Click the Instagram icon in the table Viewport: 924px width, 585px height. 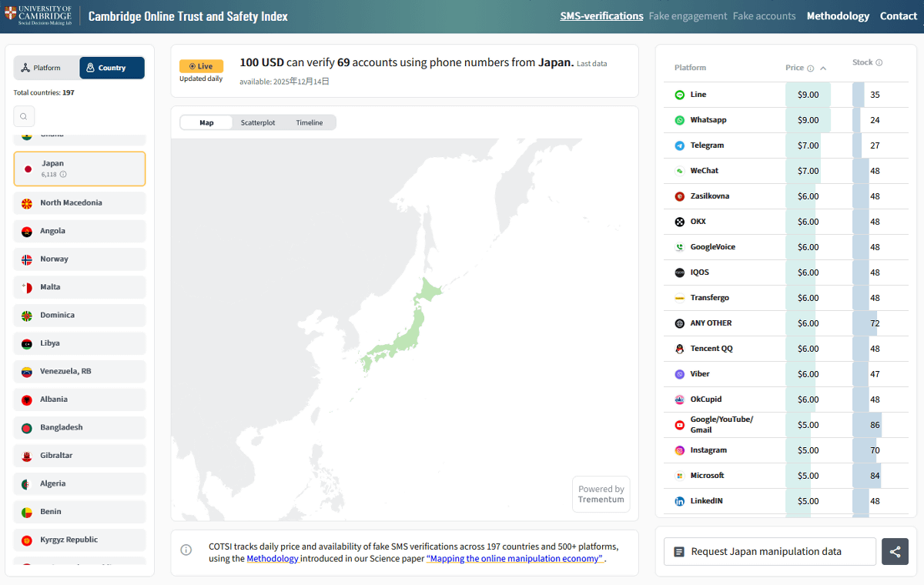tap(679, 450)
